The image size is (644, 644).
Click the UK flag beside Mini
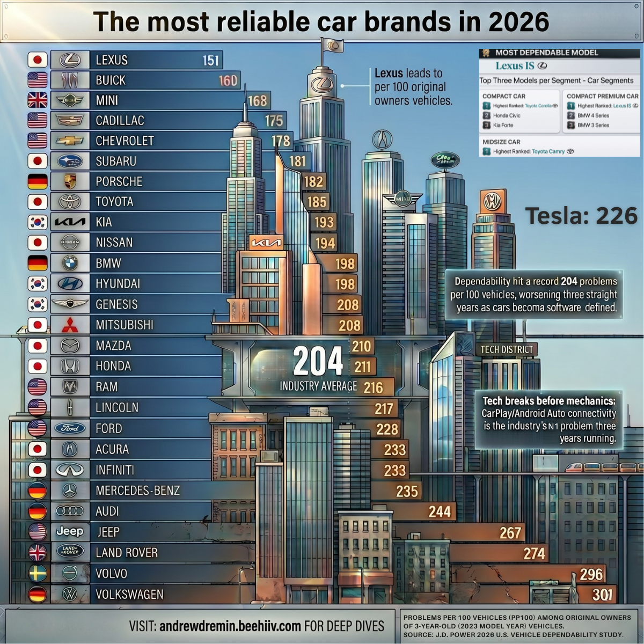click(x=38, y=100)
